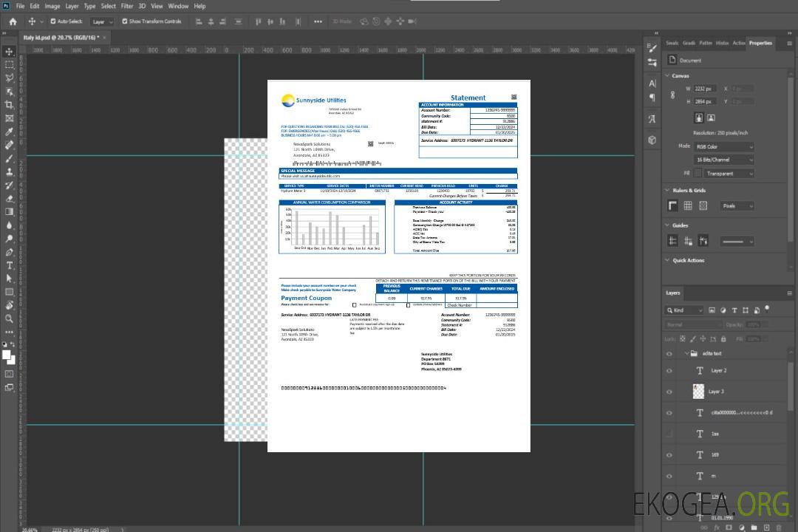Open the Image menu
This screenshot has height=532, width=798.
click(52, 6)
